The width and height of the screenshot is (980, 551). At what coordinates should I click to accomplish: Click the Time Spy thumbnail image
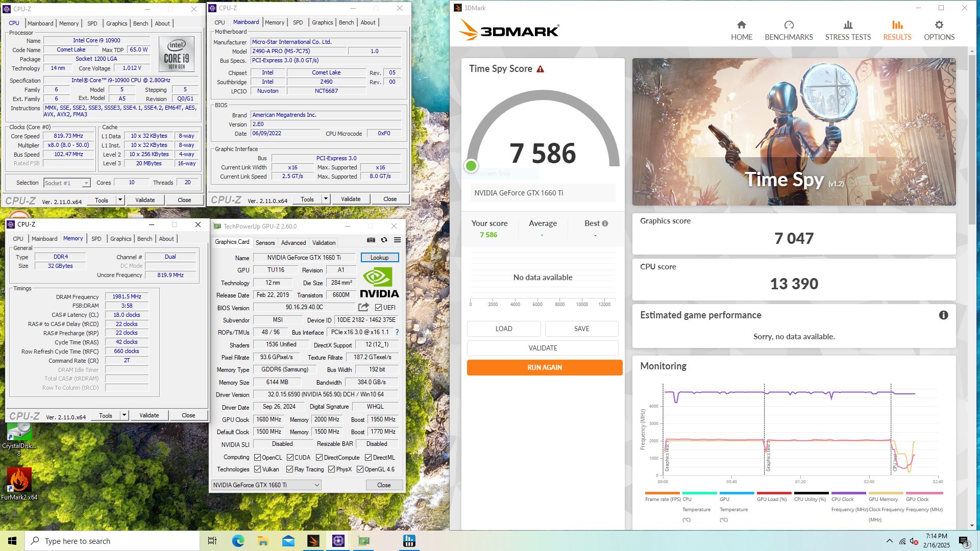[x=794, y=132]
